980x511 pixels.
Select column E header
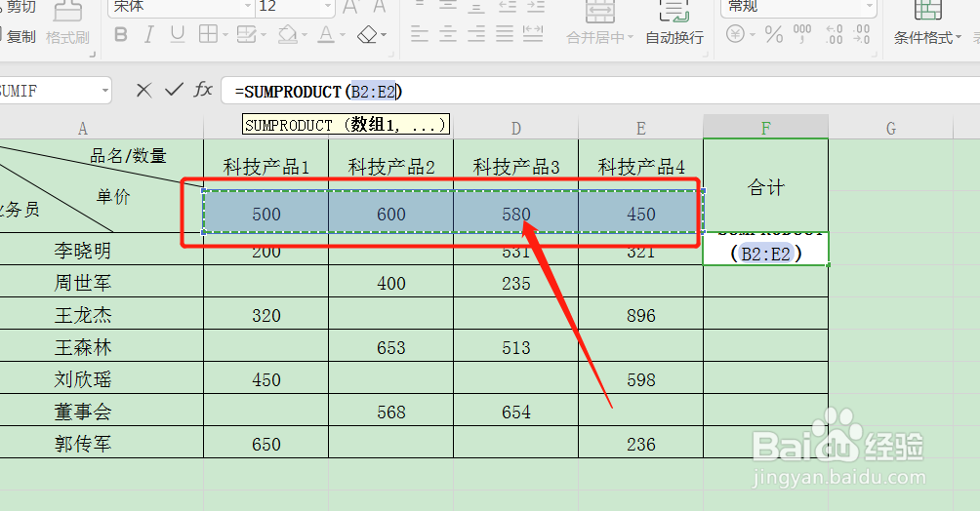click(x=640, y=128)
